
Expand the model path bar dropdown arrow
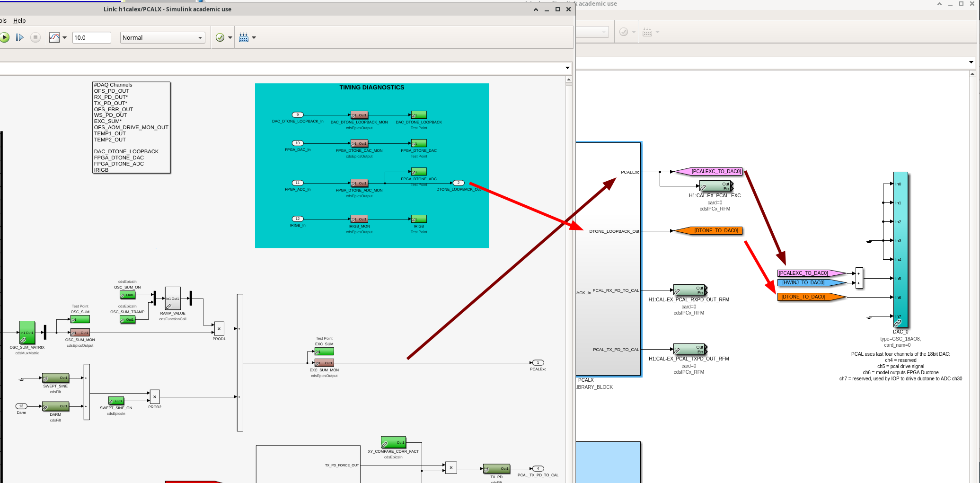[567, 68]
